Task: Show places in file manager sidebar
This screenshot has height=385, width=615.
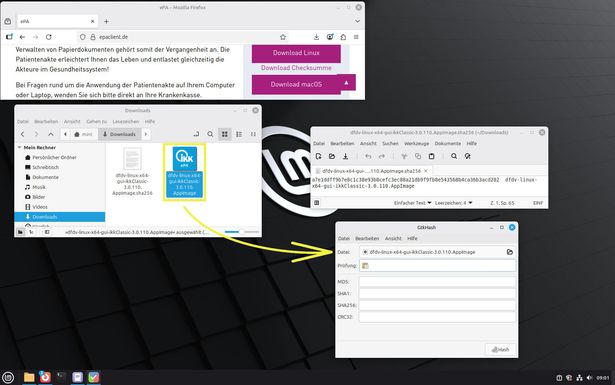Action: (x=20, y=232)
